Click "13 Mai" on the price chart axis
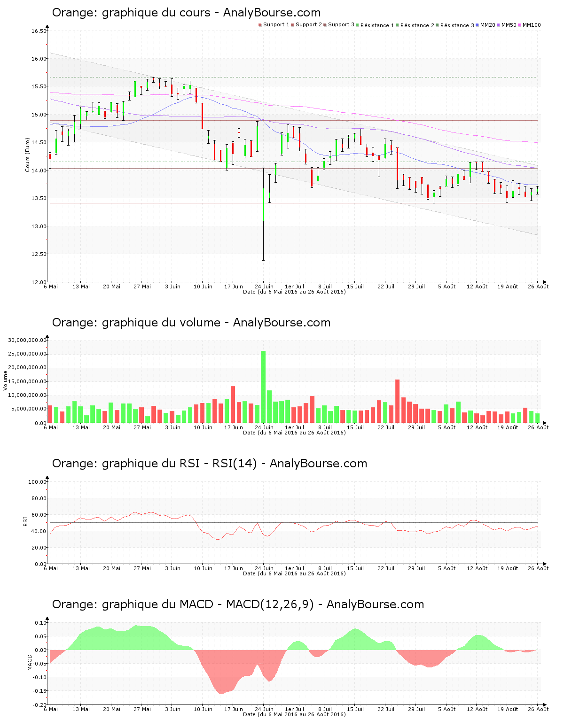 (x=81, y=287)
